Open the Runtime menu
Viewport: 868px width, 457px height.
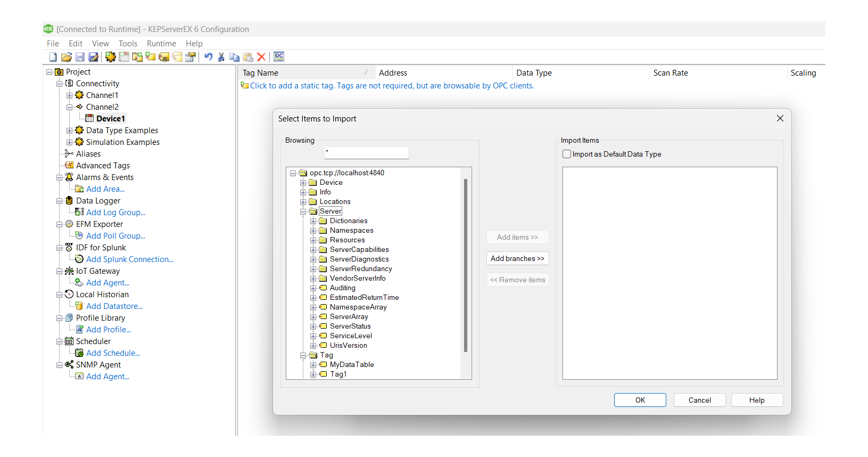pyautogui.click(x=161, y=44)
